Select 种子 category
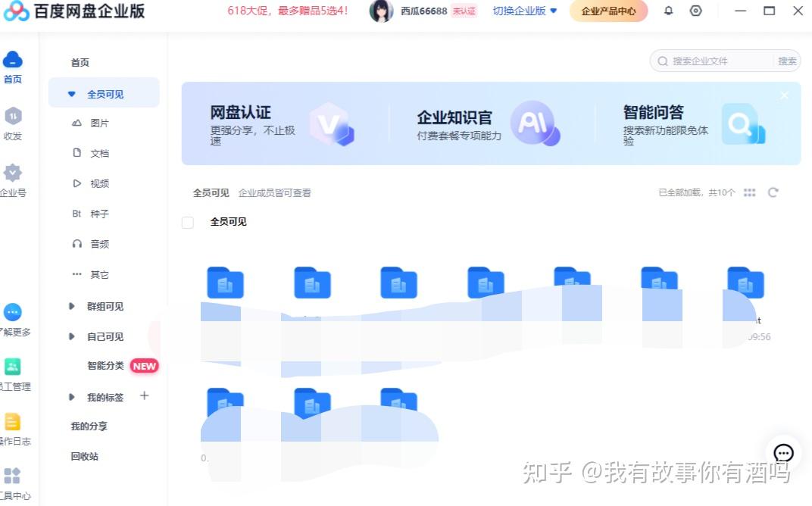 pos(99,214)
